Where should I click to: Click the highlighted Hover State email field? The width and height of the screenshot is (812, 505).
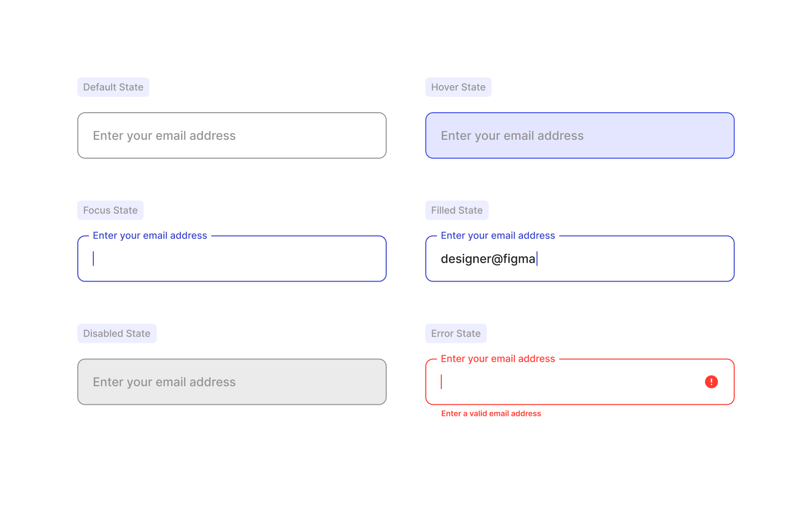coord(580,135)
